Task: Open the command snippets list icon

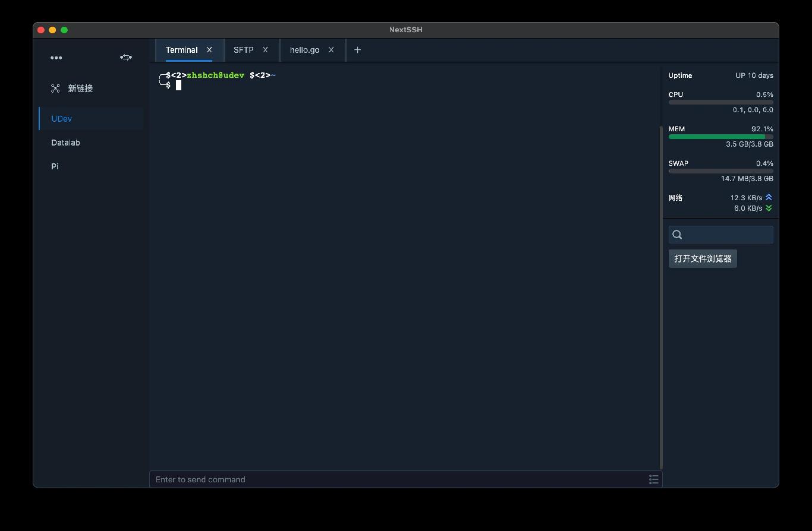Action: click(x=653, y=479)
